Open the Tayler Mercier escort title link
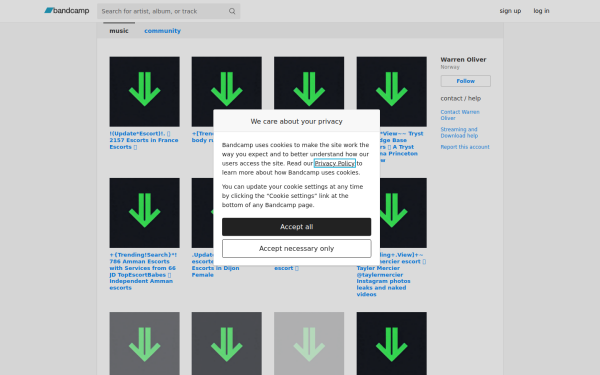The height and width of the screenshot is (375, 600). (391, 274)
